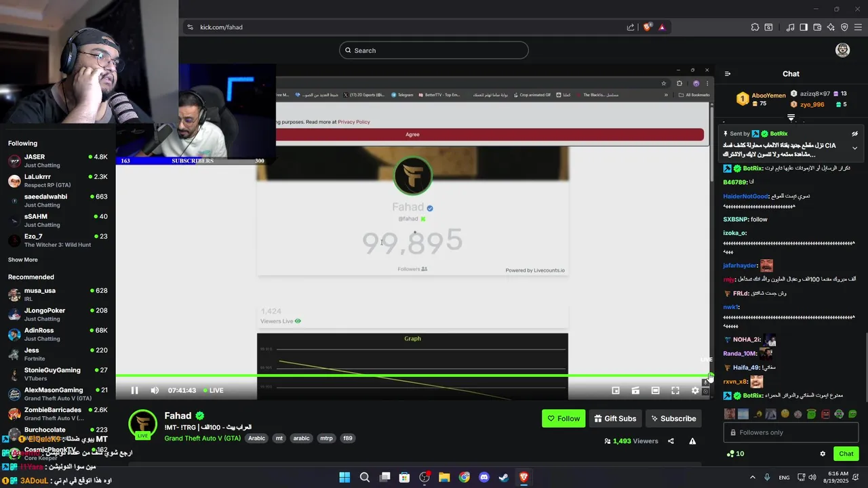Viewport: 868px width, 488px height.
Task: Report the stream with warning icon
Action: click(x=692, y=441)
